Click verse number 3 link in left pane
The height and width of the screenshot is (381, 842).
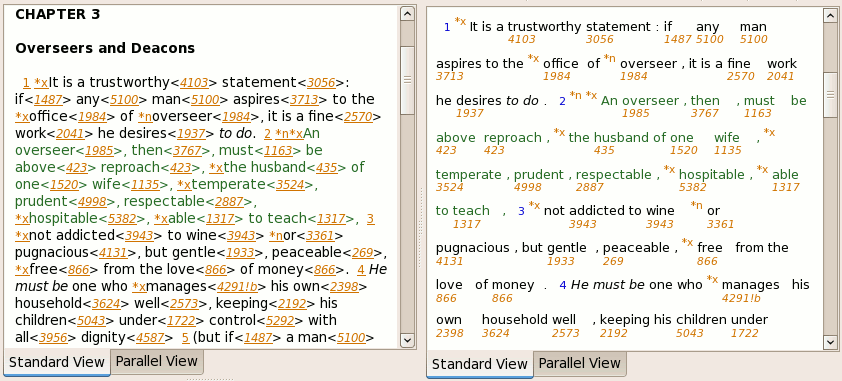(371, 219)
